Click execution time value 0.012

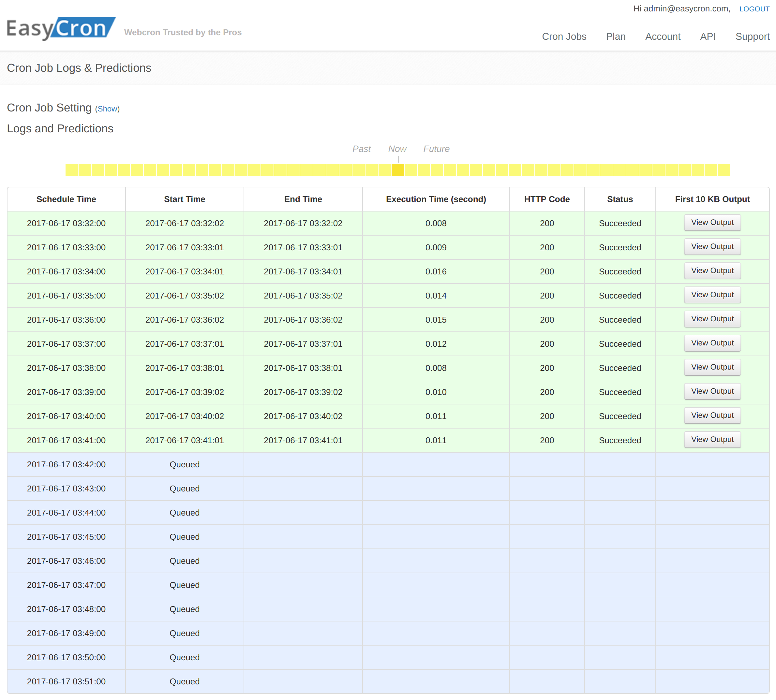(436, 344)
